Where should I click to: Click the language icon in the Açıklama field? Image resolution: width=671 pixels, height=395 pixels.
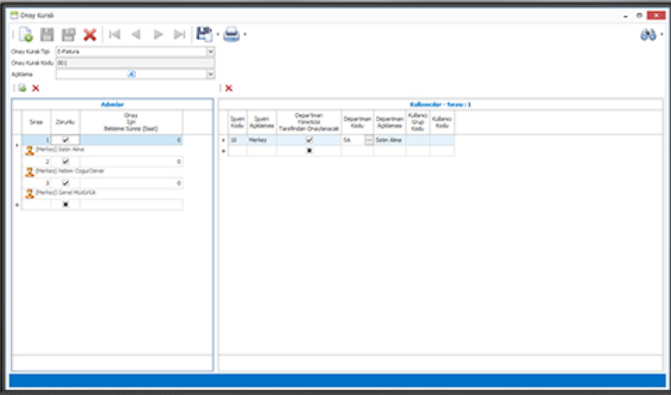pyautogui.click(x=131, y=74)
